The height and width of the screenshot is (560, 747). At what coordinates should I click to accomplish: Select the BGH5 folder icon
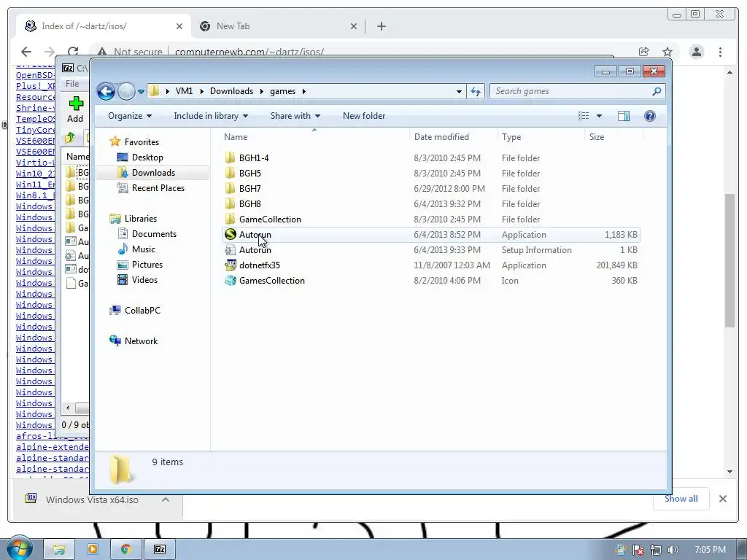coord(230,173)
